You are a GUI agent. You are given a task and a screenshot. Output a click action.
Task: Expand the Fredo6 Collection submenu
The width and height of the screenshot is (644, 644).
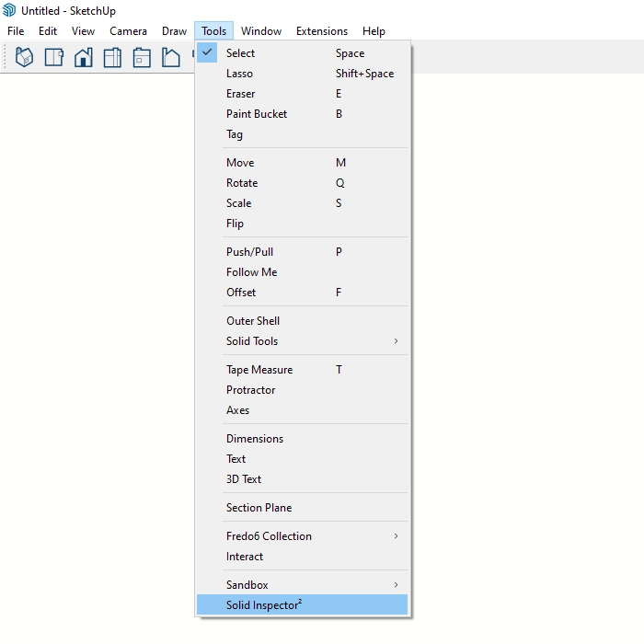(303, 536)
